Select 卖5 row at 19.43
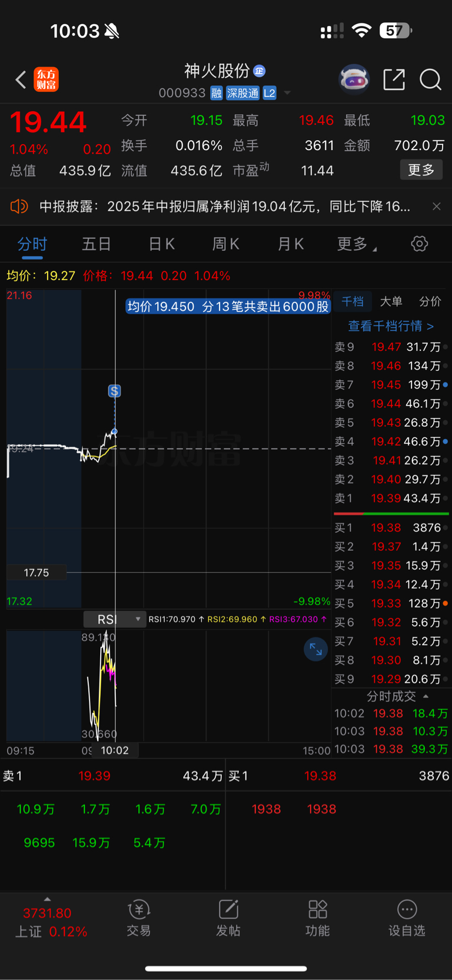This screenshot has height=980, width=452. pyautogui.click(x=391, y=423)
